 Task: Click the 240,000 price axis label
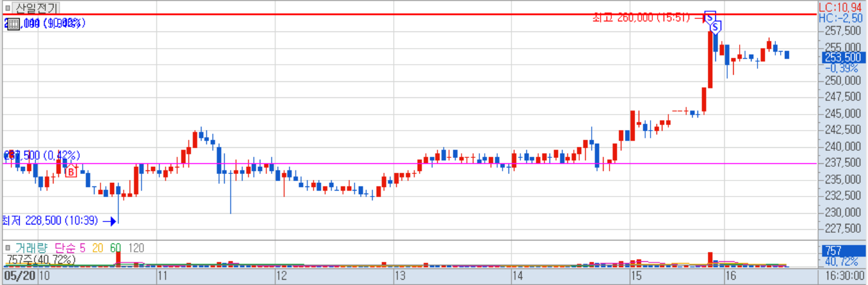[x=844, y=147]
